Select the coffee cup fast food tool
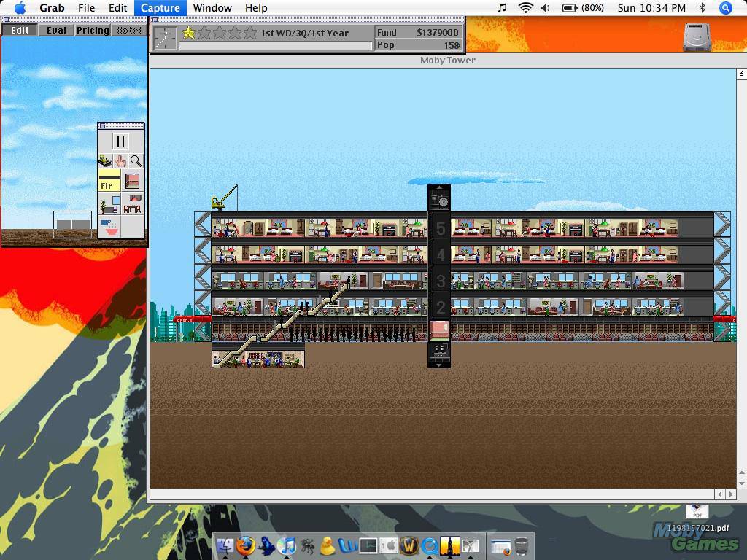Viewport: 747px width, 560px height. (109, 227)
